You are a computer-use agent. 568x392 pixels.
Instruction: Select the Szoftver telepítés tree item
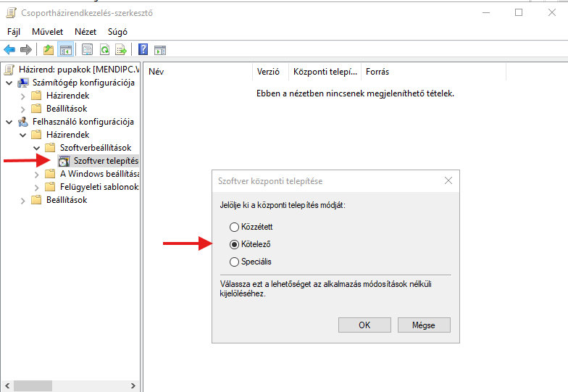(x=105, y=161)
